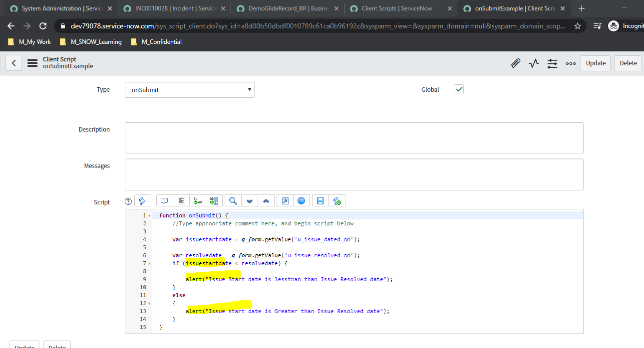Image resolution: width=644 pixels, height=348 pixels.
Task: Click the Update button
Action: pos(595,63)
